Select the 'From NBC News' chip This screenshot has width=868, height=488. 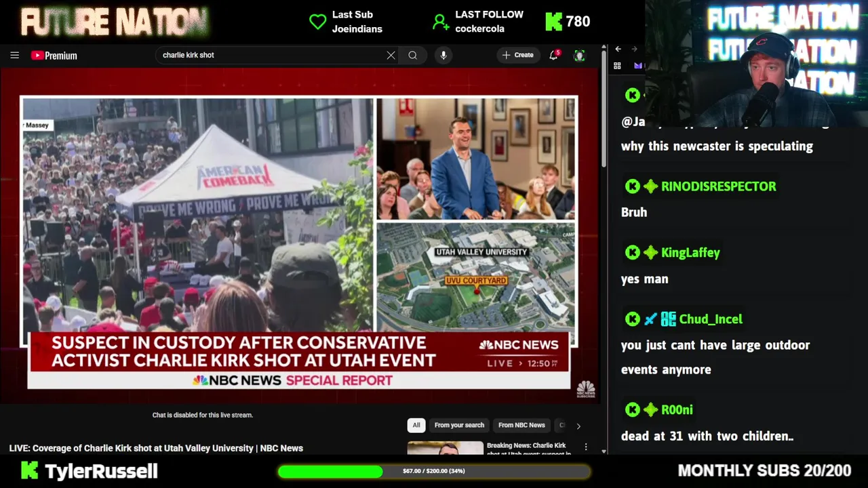(521, 425)
